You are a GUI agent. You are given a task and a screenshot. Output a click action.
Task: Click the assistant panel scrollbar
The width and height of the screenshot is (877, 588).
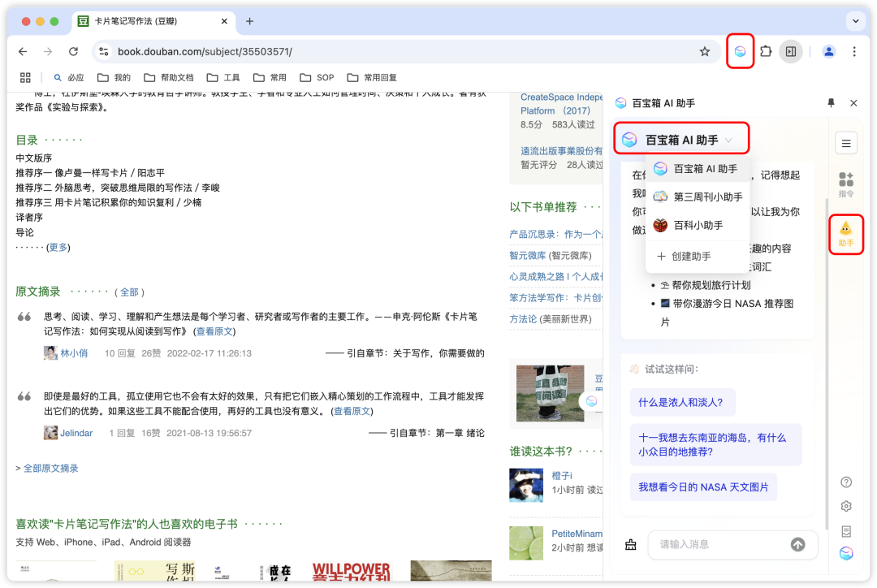pyautogui.click(x=827, y=364)
